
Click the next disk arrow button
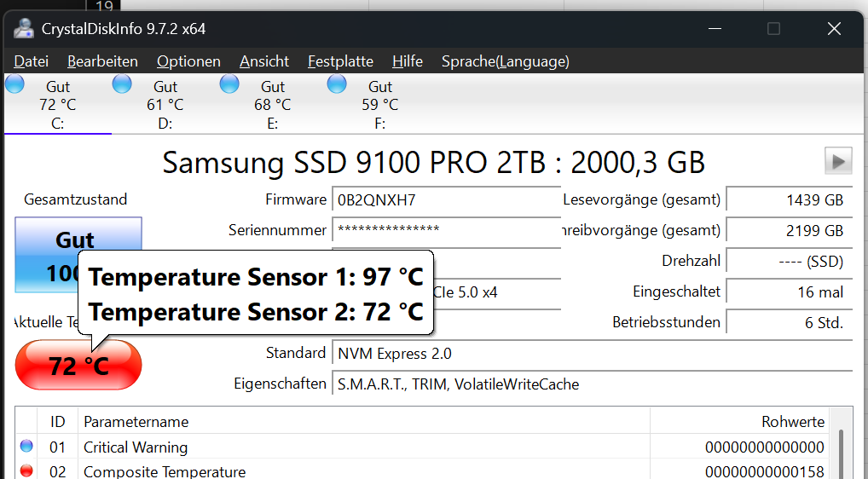[x=838, y=161]
